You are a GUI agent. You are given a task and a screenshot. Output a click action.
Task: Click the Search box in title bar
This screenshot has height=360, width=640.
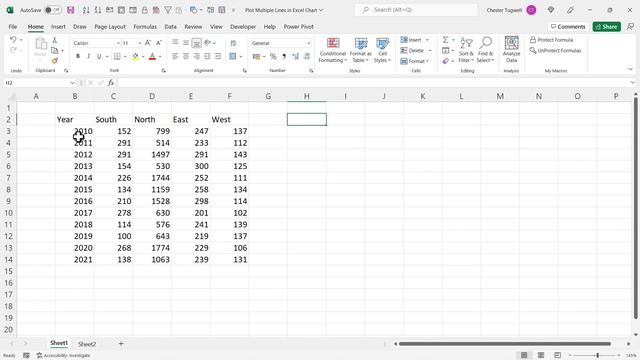click(x=416, y=10)
